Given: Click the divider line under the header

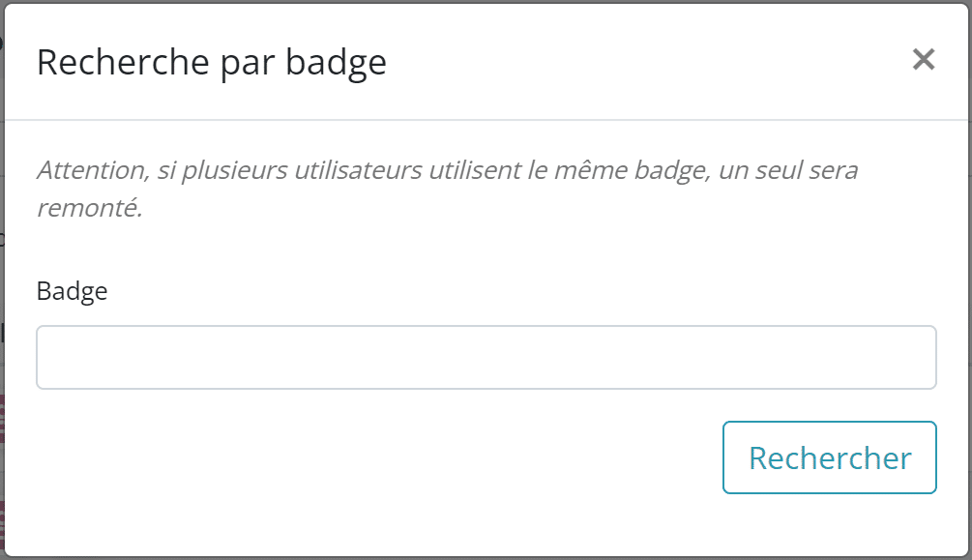Looking at the screenshot, I should (x=486, y=120).
